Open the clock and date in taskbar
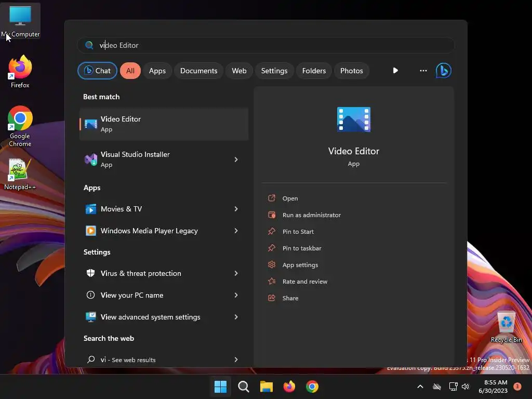The height and width of the screenshot is (399, 532). click(x=493, y=387)
